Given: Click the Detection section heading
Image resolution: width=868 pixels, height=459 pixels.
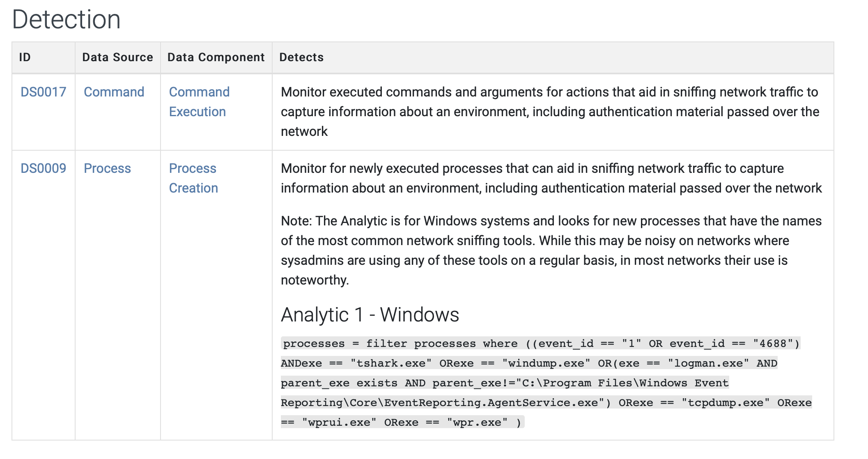Looking at the screenshot, I should click(x=67, y=19).
